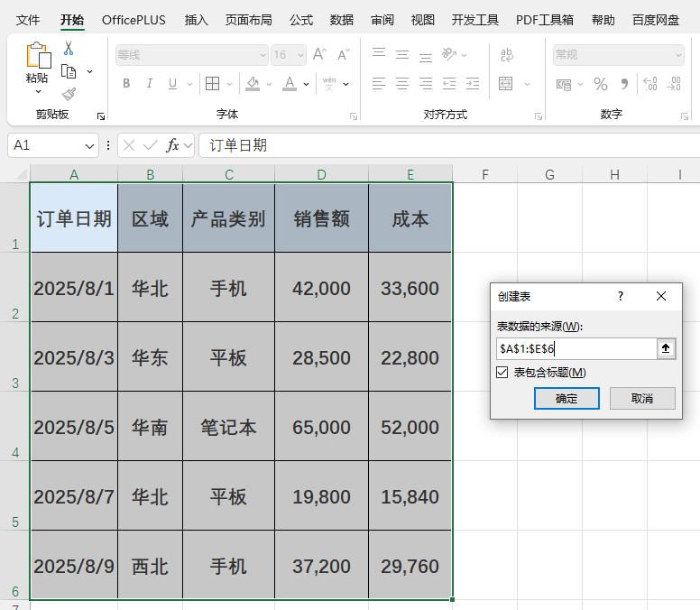Increase decimal places
700x610 pixels.
point(650,84)
